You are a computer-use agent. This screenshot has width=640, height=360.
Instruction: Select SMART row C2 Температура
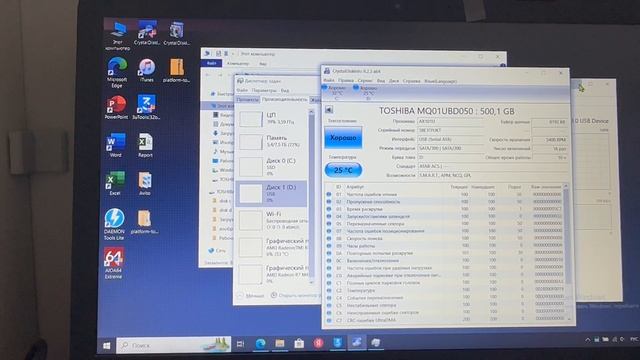(445, 290)
